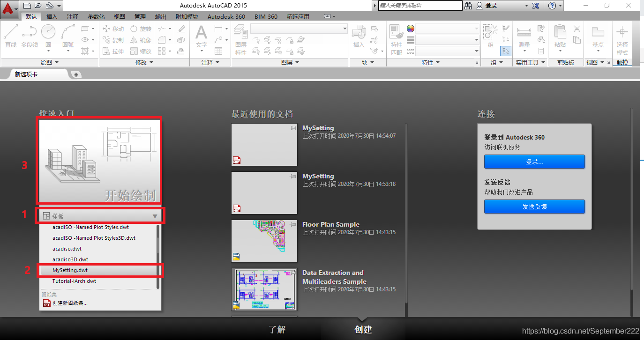The image size is (644, 340).
Task: Switch to the Parametric (参数化) ribbon tab
Action: [x=96, y=16]
